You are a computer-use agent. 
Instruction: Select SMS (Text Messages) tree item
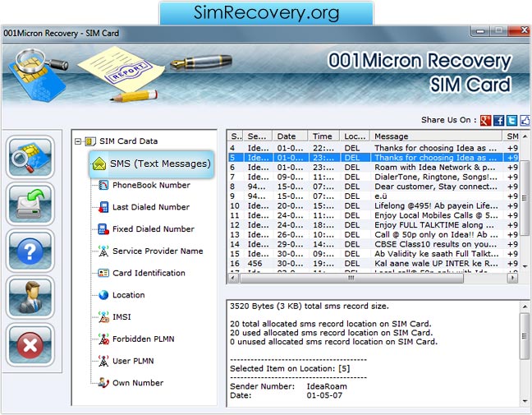(x=151, y=164)
